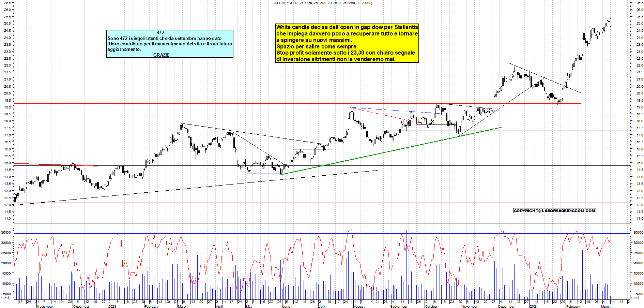
Task: Click the 12.0 price label on the right axis
Action: coord(639,205)
